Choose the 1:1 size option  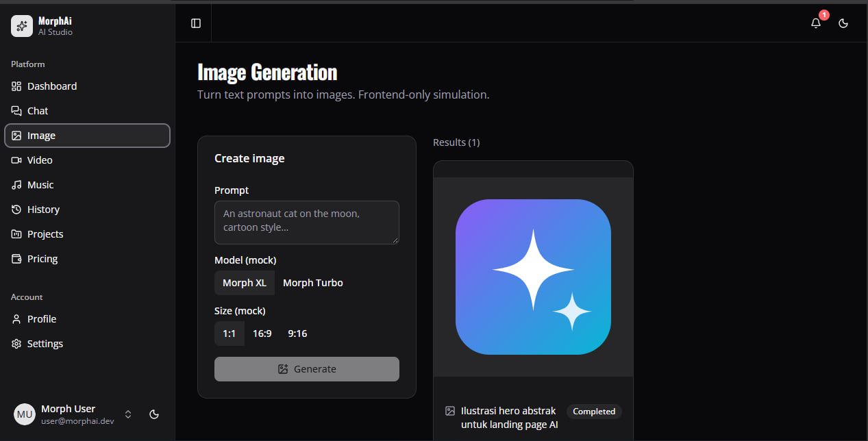[230, 333]
